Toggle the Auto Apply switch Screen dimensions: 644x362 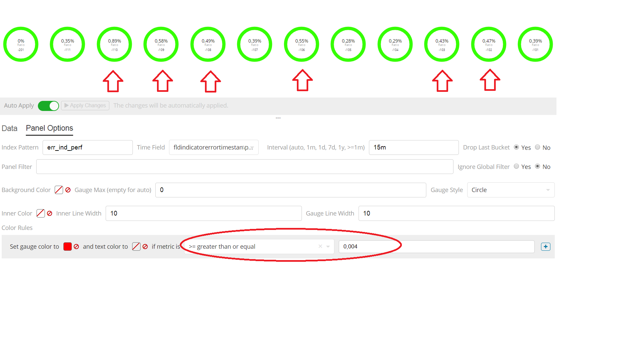(48, 106)
